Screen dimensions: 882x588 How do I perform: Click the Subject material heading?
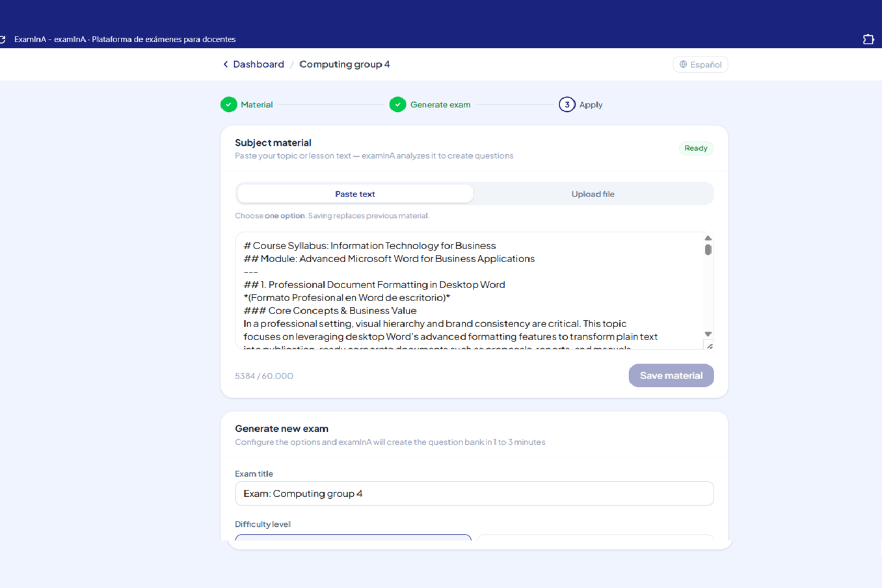coord(273,142)
